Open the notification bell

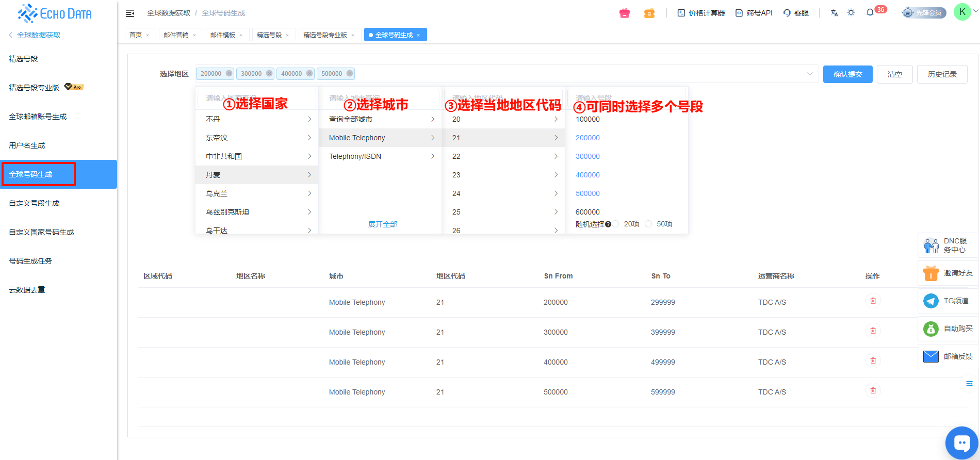(870, 12)
